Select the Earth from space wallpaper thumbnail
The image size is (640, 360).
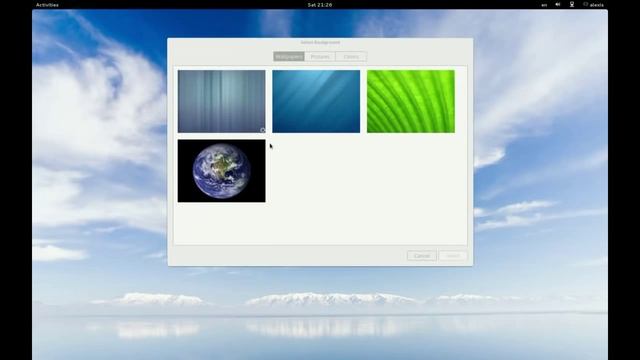221,171
